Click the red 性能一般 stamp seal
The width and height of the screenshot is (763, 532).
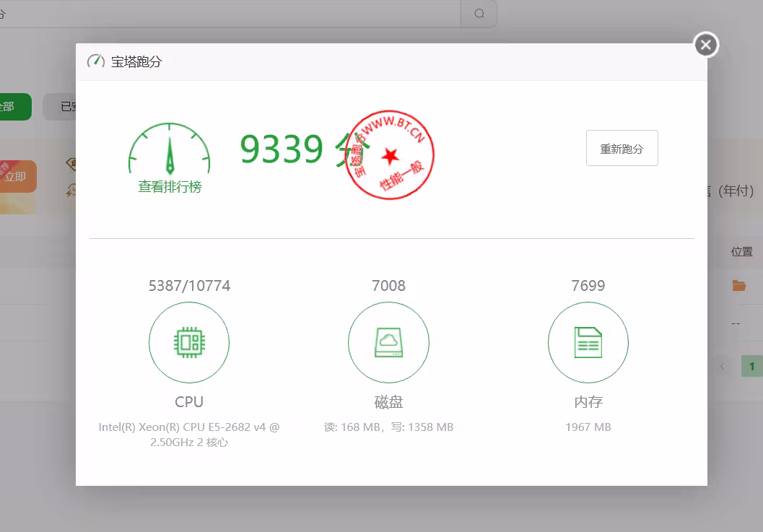click(390, 154)
